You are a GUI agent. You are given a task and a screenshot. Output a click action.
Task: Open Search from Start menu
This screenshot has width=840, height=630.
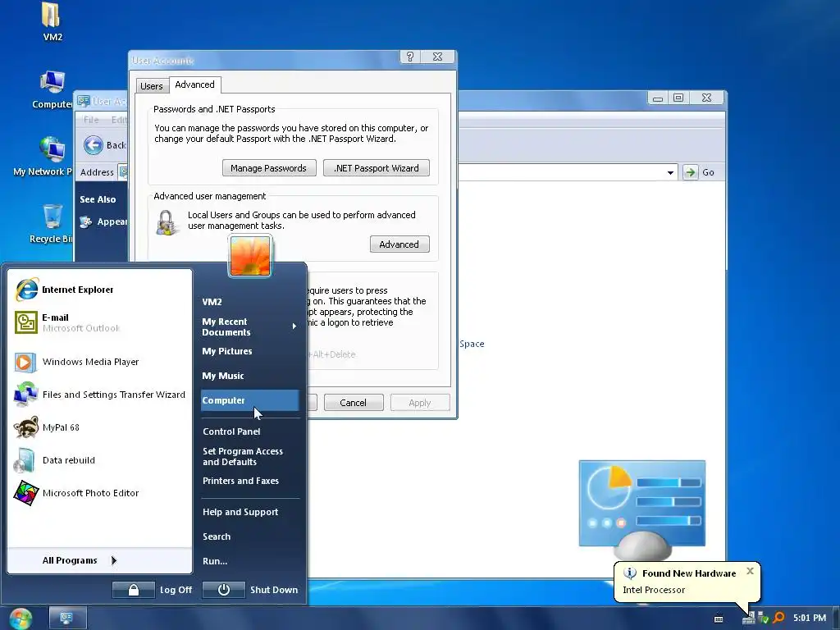coord(249,536)
